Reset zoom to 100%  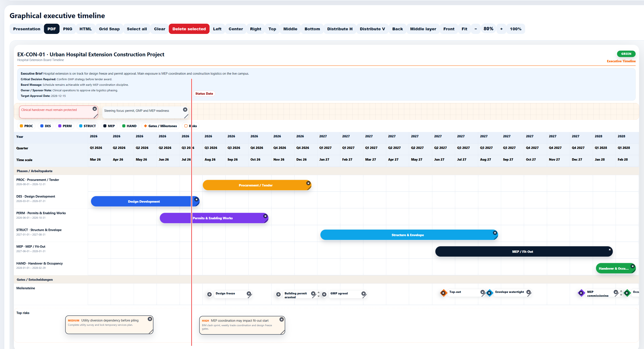516,29
